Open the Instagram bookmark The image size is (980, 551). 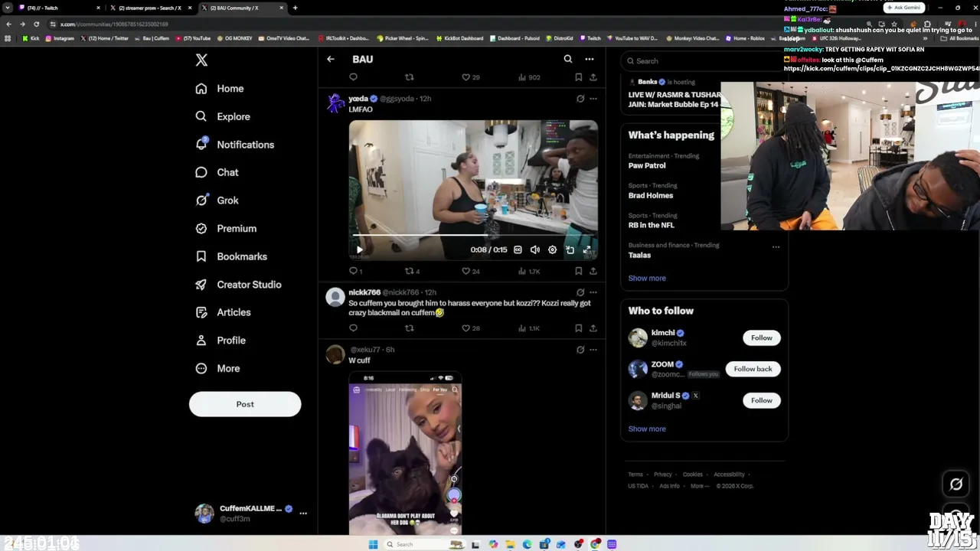pos(60,38)
